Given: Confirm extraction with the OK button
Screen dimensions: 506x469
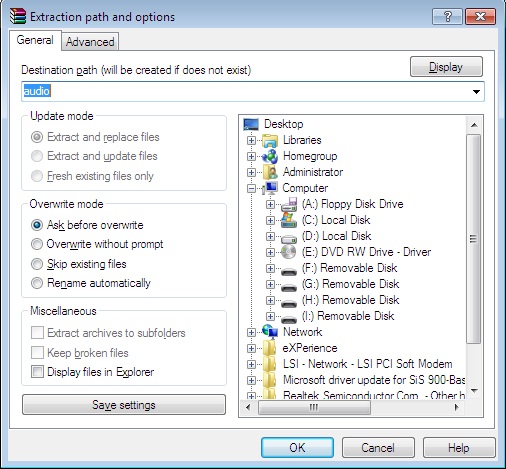Looking at the screenshot, I should (x=297, y=447).
